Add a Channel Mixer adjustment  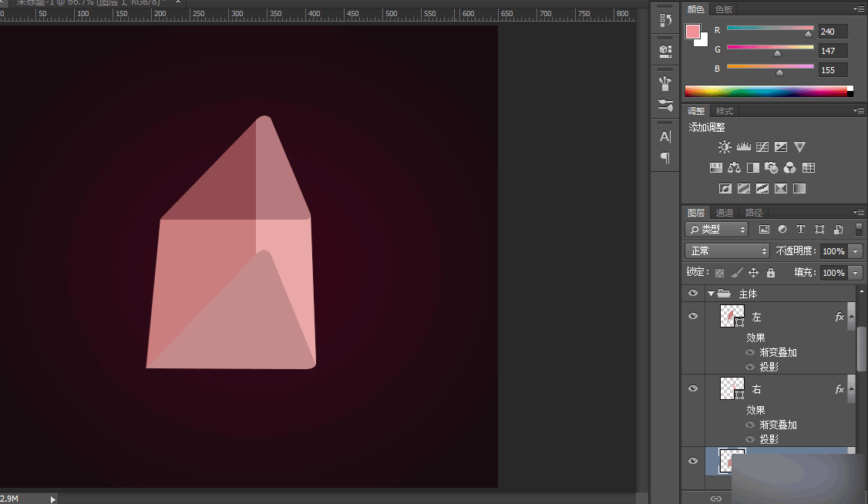(790, 168)
